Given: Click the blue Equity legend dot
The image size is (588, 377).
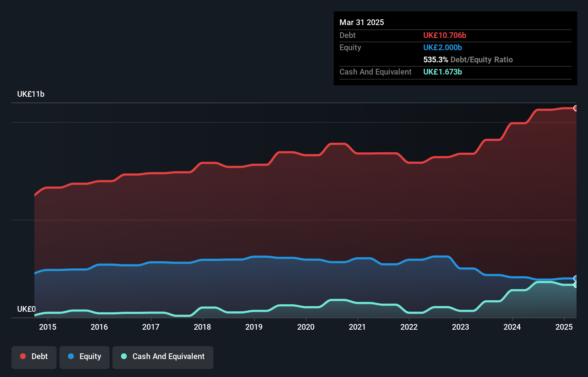Looking at the screenshot, I should coord(71,356).
